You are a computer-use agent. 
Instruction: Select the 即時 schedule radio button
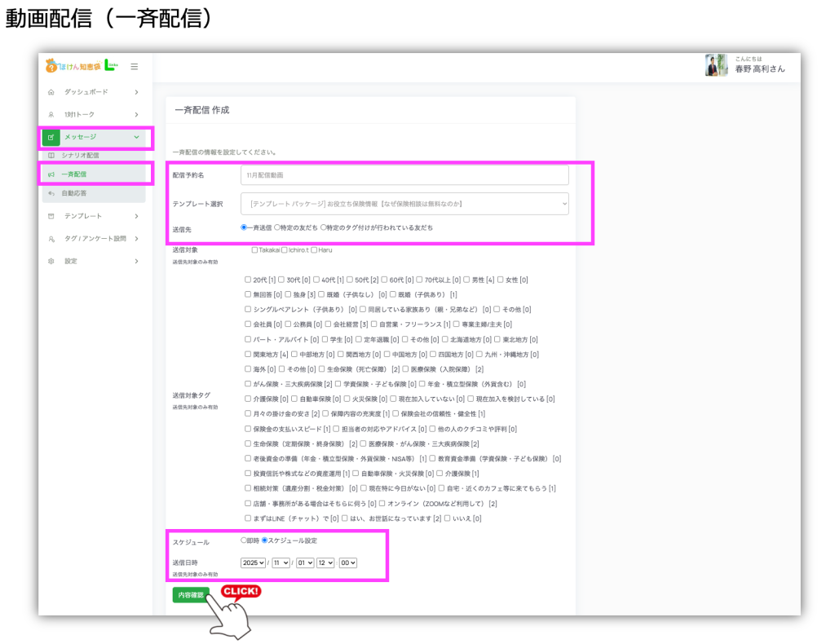(243, 540)
